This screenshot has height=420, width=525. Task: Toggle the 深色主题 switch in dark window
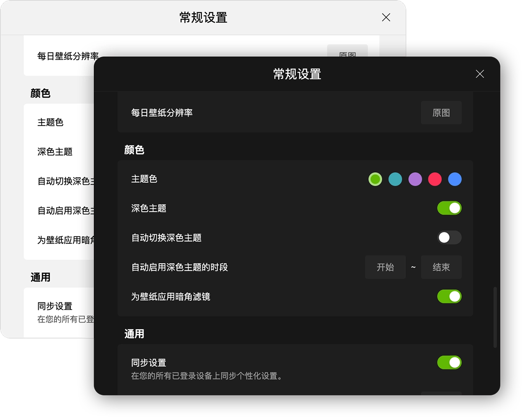449,208
